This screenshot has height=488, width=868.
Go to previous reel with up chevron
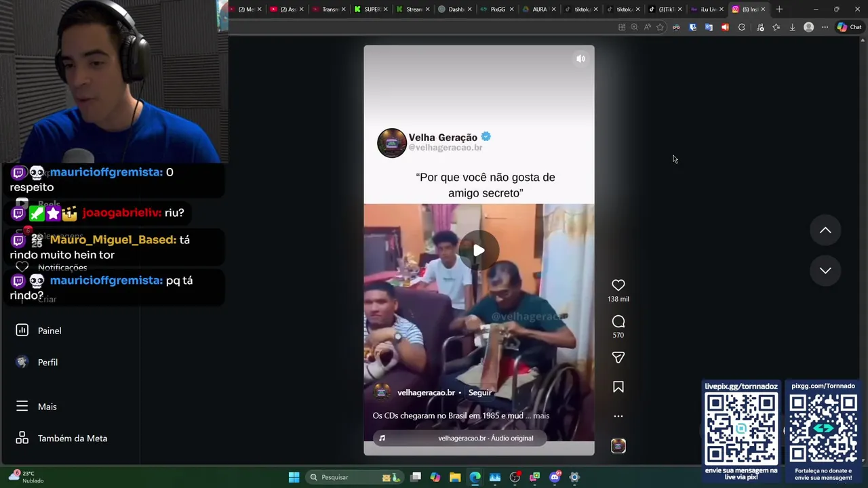[825, 230]
